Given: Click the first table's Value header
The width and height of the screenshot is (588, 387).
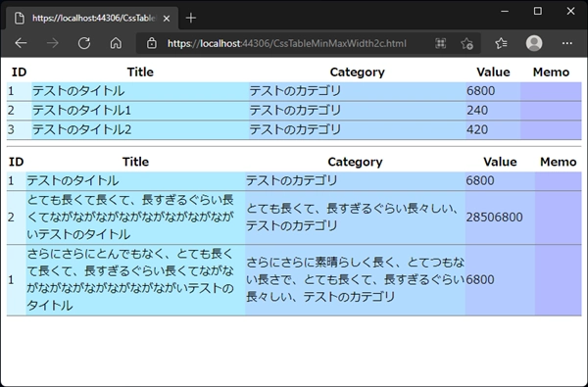Looking at the screenshot, I should pyautogui.click(x=493, y=72).
